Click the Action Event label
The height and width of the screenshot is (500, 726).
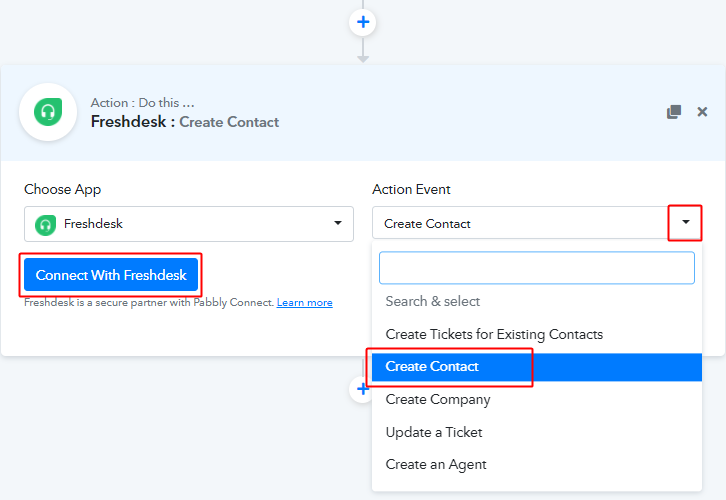point(411,189)
